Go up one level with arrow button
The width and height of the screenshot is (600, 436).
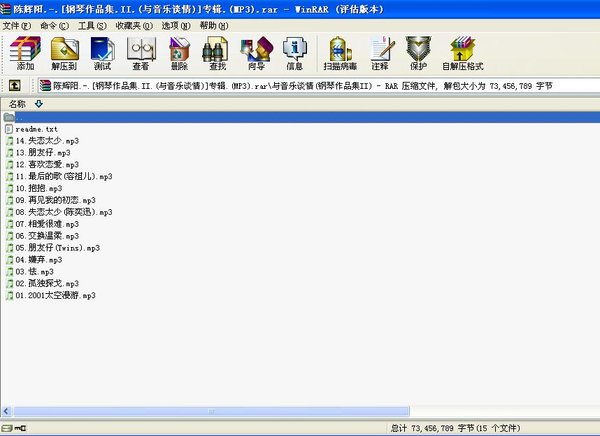(x=15, y=85)
